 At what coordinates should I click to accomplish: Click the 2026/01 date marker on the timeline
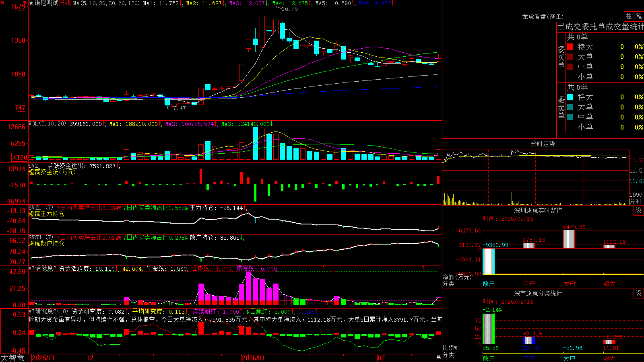coord(253,358)
